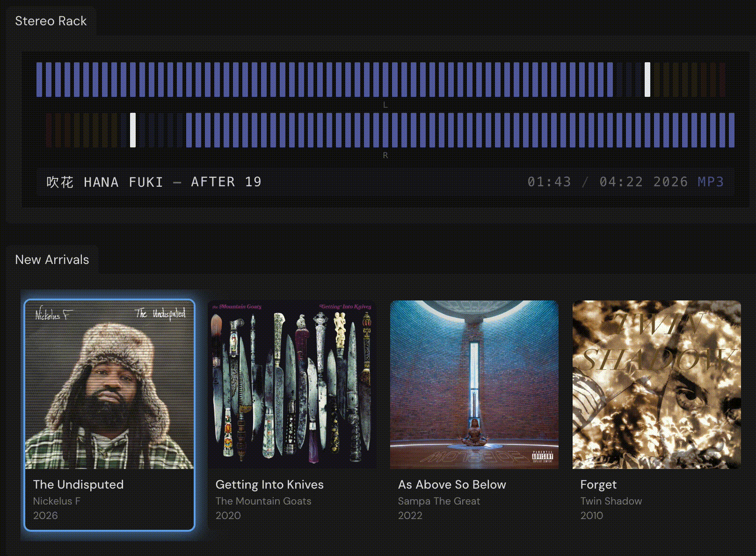Click the 2026 year in the track readout

670,182
